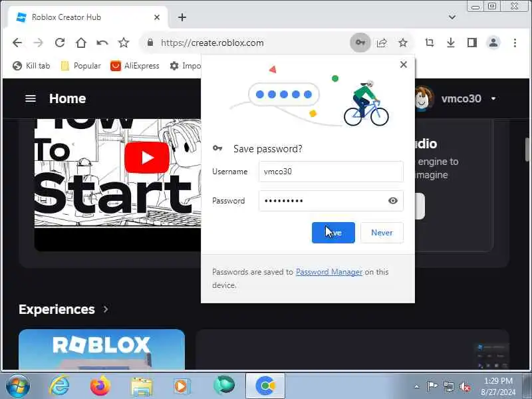The height and width of the screenshot is (399, 532).
Task: Click the network tray icon
Action: 448,386
